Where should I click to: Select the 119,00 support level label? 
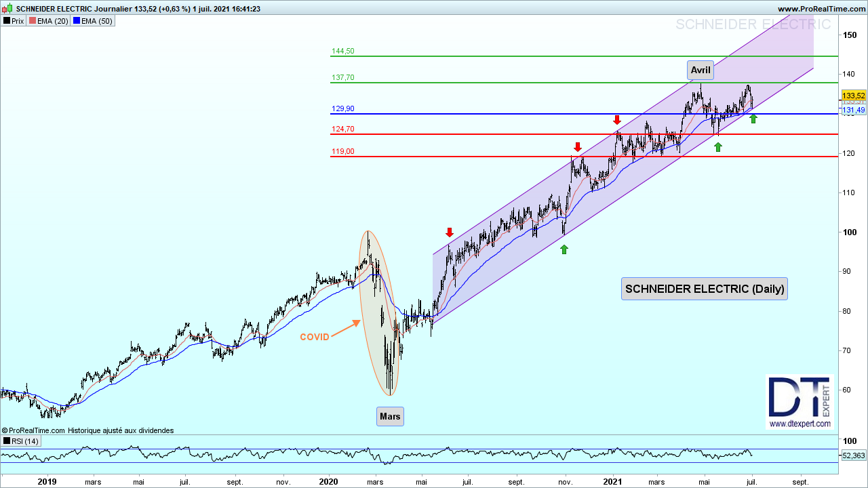[342, 151]
